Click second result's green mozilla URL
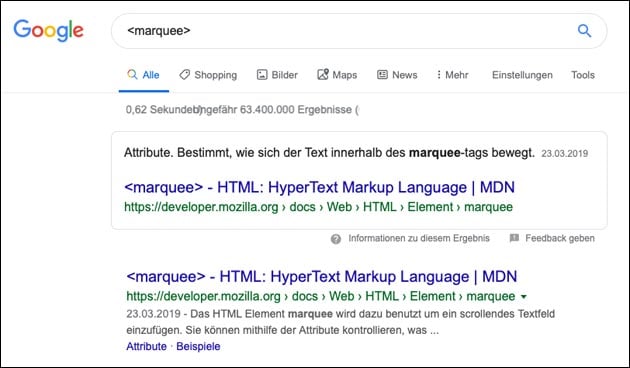Image resolution: width=630 pixels, height=368 pixels. [321, 296]
